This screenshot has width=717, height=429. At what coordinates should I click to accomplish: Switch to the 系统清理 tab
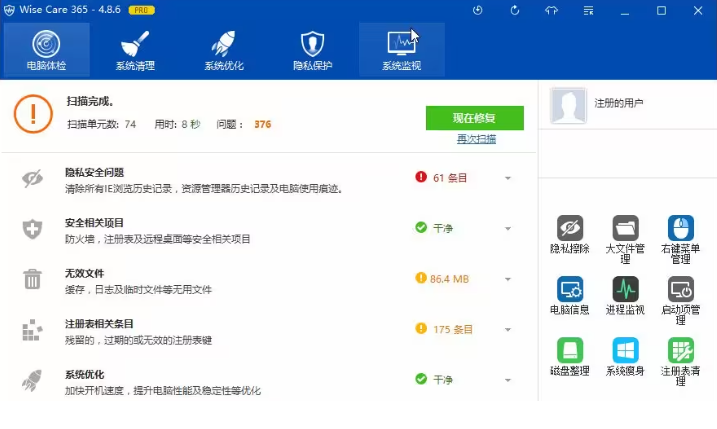click(x=135, y=50)
